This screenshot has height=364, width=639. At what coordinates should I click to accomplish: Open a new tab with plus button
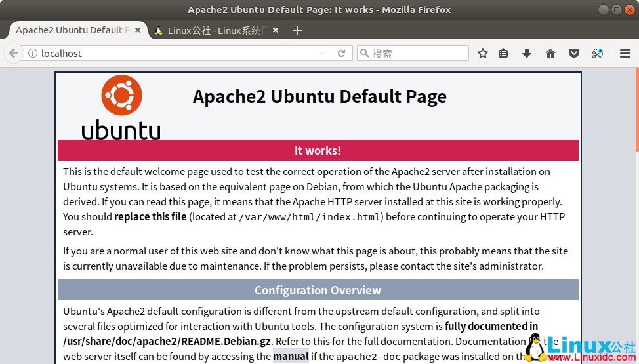click(297, 30)
